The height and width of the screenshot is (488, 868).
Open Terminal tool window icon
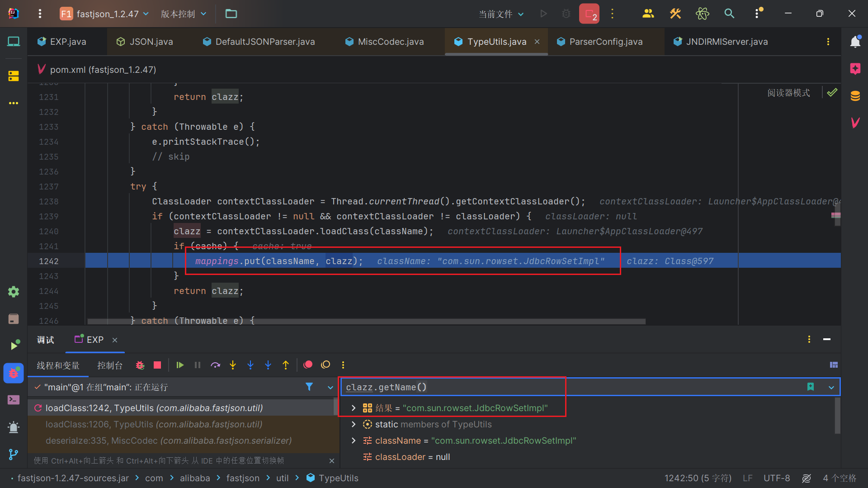click(x=14, y=400)
